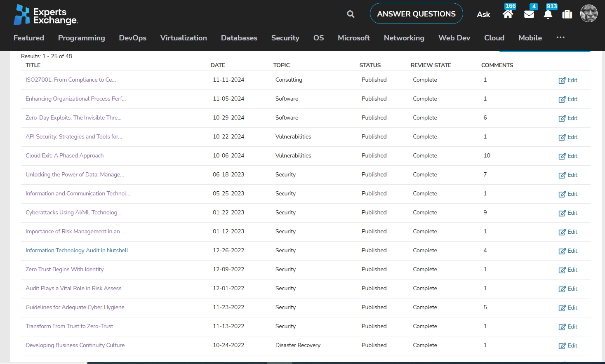Open the Programming menu
This screenshot has width=605, height=364.
tap(81, 38)
